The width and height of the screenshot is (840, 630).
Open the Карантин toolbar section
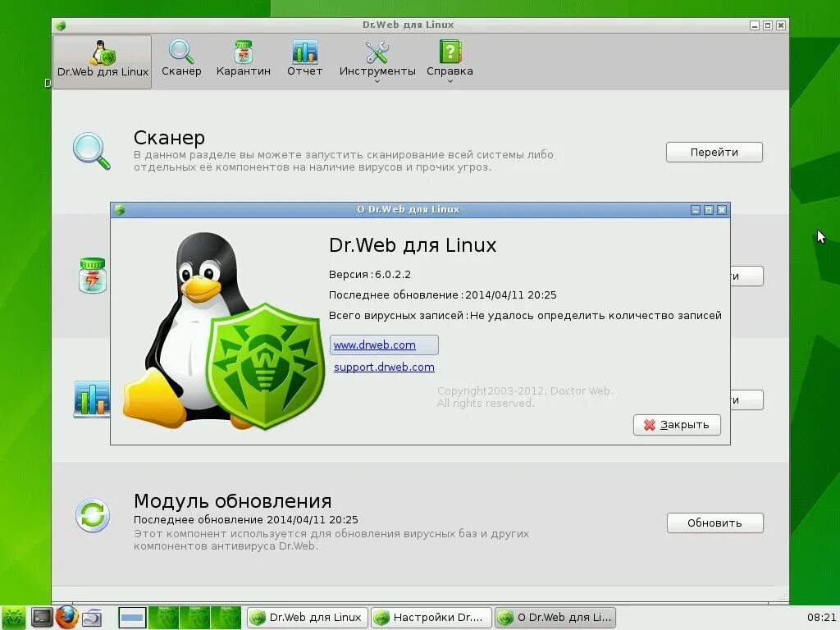[x=243, y=59]
